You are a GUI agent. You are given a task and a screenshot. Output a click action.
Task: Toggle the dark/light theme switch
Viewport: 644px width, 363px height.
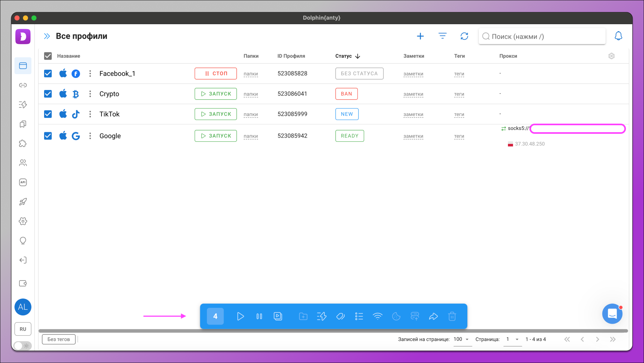(x=23, y=346)
